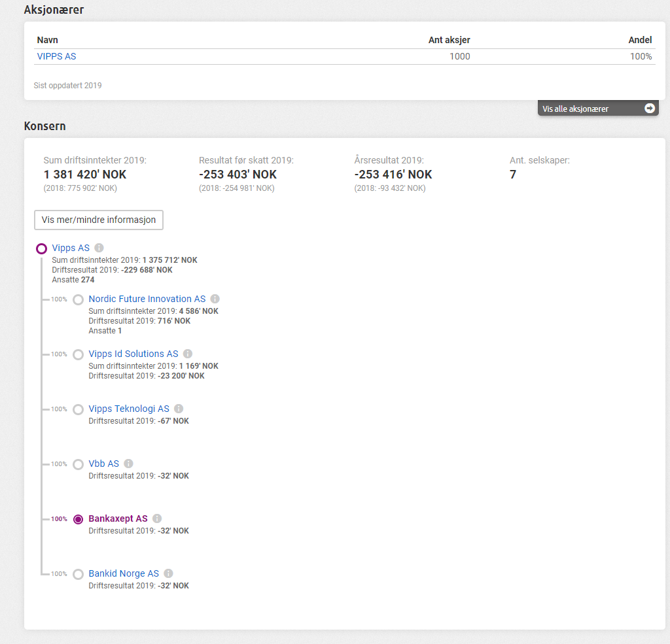Click the Navn column header

tap(47, 40)
